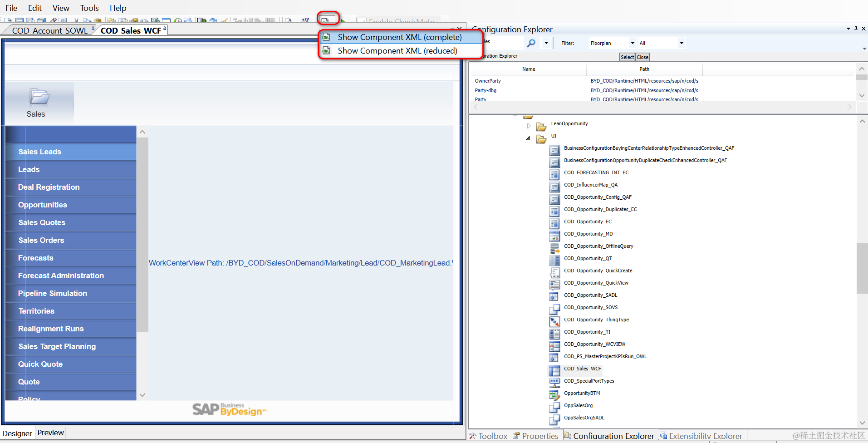Select the Sales Leads view

tap(71, 152)
